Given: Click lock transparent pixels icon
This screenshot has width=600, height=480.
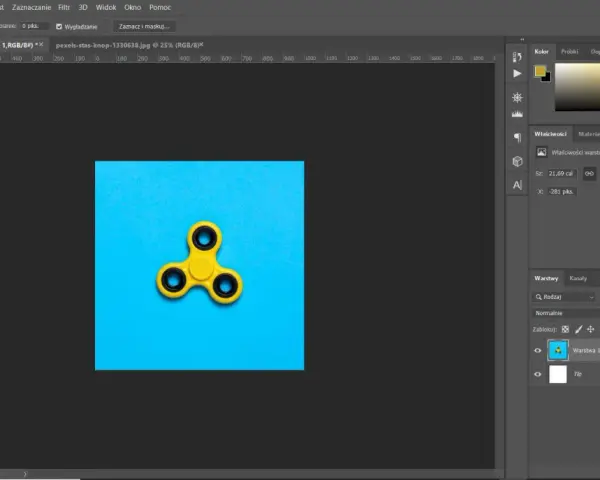Looking at the screenshot, I should pos(565,329).
